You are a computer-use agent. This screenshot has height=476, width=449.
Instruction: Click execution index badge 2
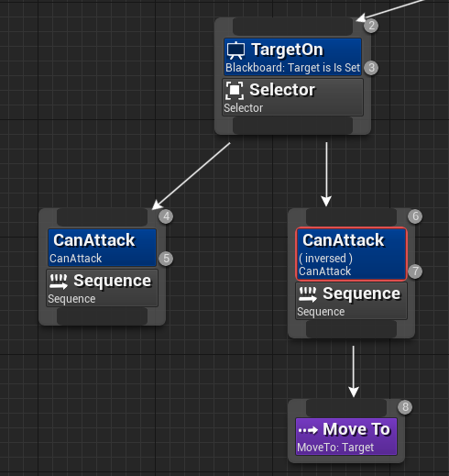coord(371,26)
